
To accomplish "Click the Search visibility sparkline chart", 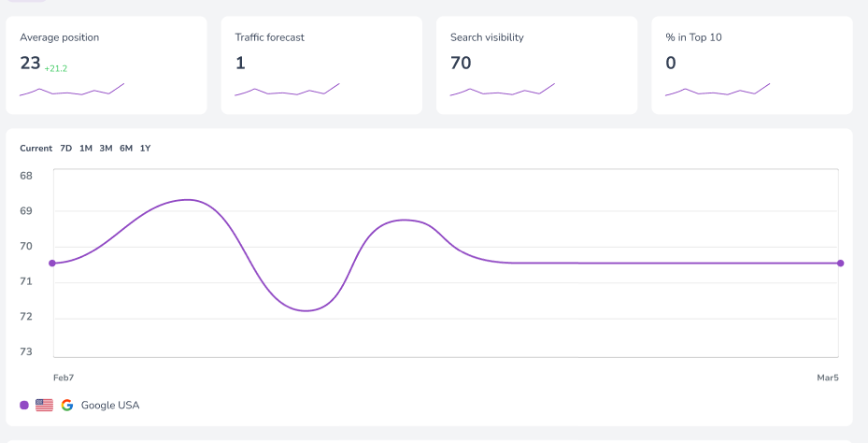I will 503,91.
